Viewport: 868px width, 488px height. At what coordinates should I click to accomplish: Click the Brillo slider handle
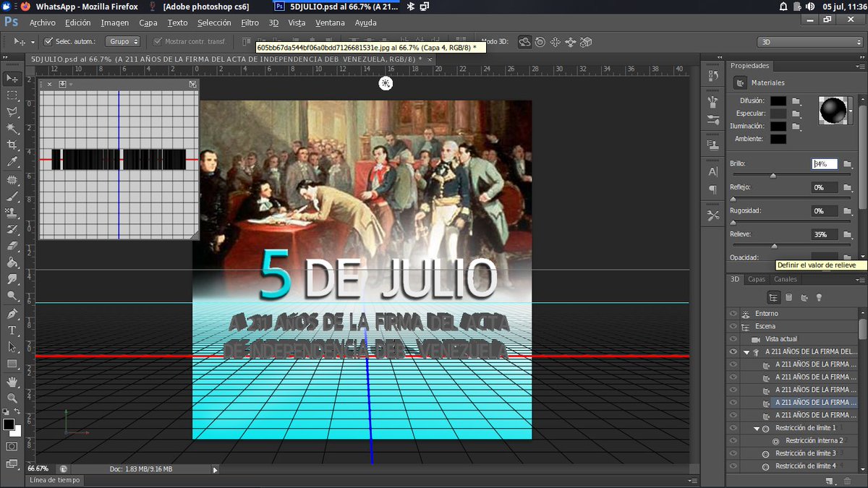pos(773,175)
